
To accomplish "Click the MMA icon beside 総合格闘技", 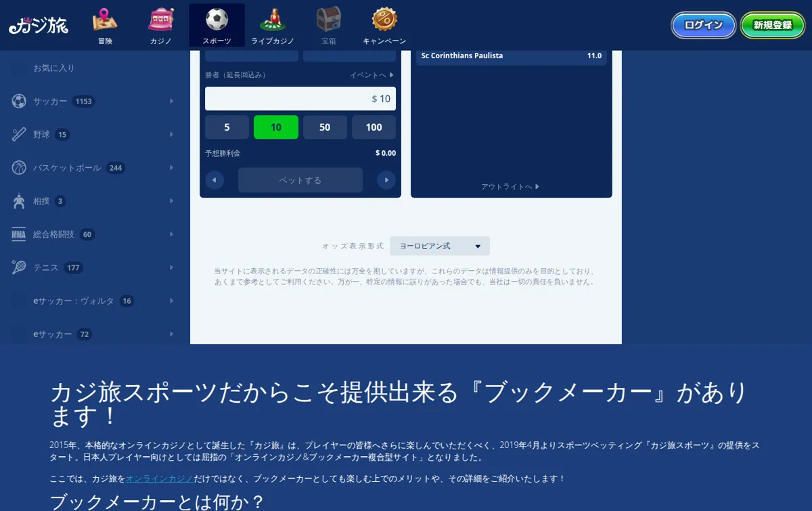I will coord(19,235).
